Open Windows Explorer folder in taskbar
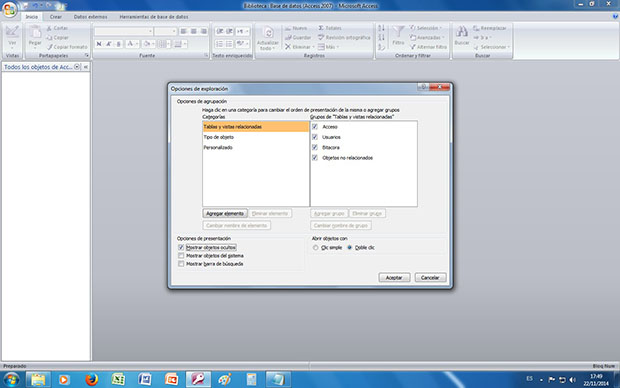Image resolution: width=620 pixels, height=388 pixels. point(38,379)
